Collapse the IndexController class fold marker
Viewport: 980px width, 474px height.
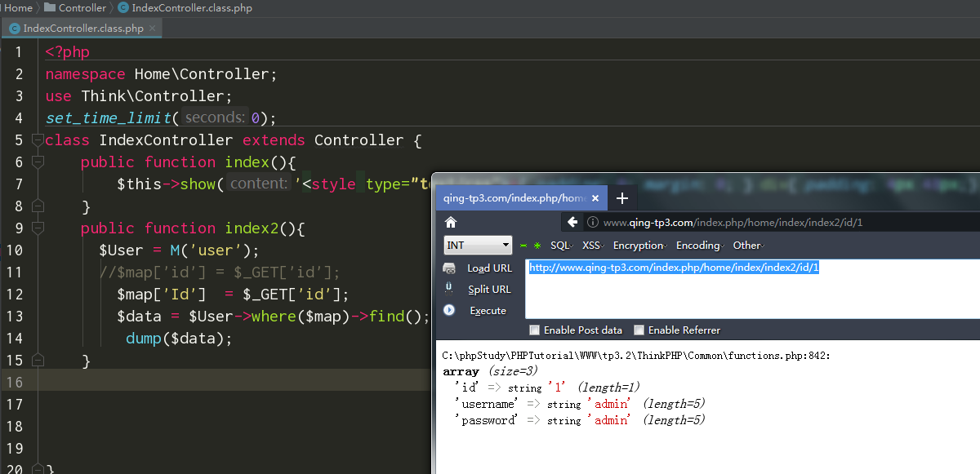(38, 140)
